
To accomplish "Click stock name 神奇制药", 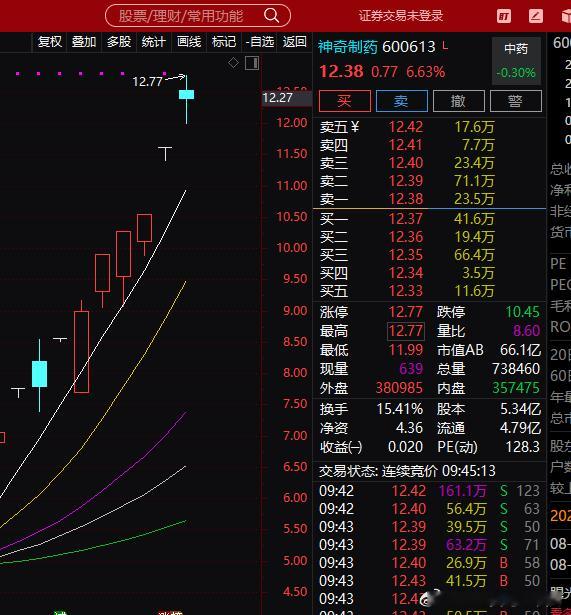I will [x=347, y=47].
